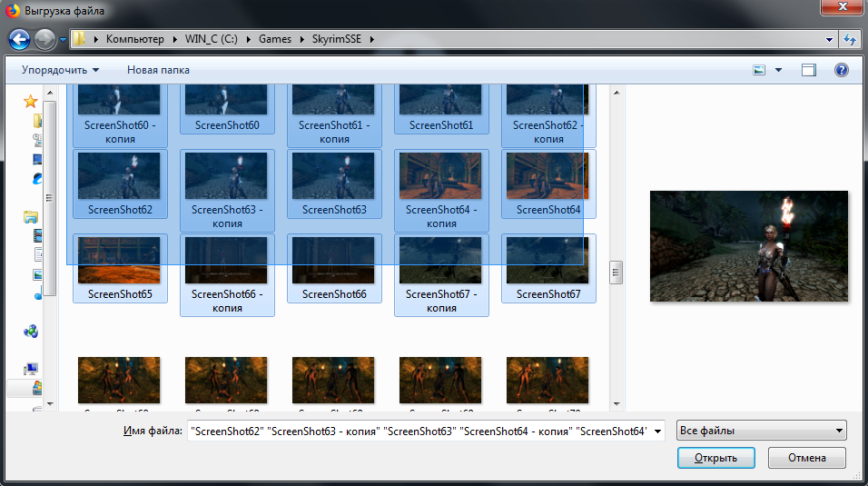Open help with the question mark icon
The width and height of the screenshot is (868, 486).
(x=841, y=70)
